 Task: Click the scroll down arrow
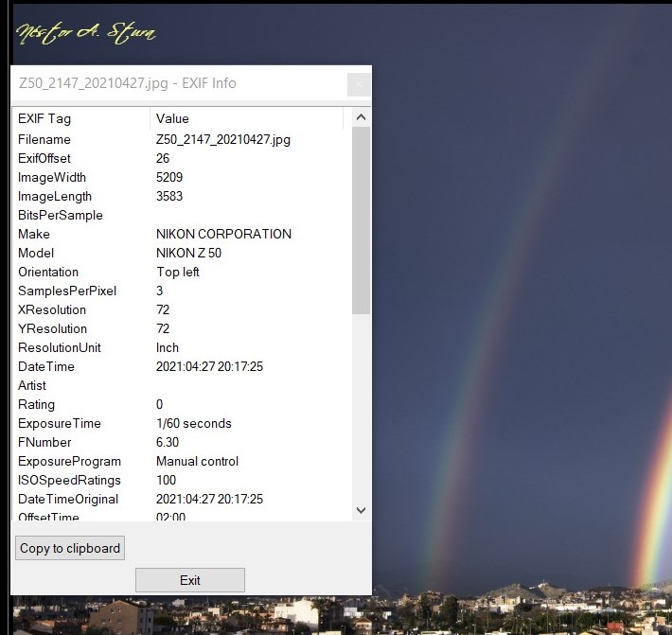click(x=361, y=510)
